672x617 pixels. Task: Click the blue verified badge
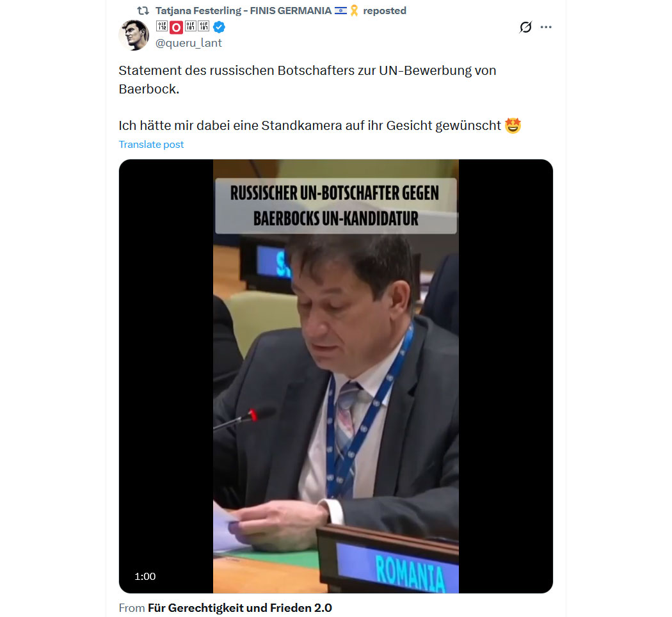pos(219,27)
